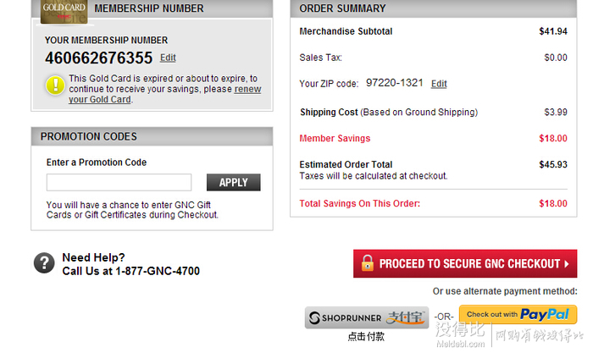Edit the ZIP code 97220-1321
The width and height of the screenshot is (593, 364).
click(x=439, y=84)
